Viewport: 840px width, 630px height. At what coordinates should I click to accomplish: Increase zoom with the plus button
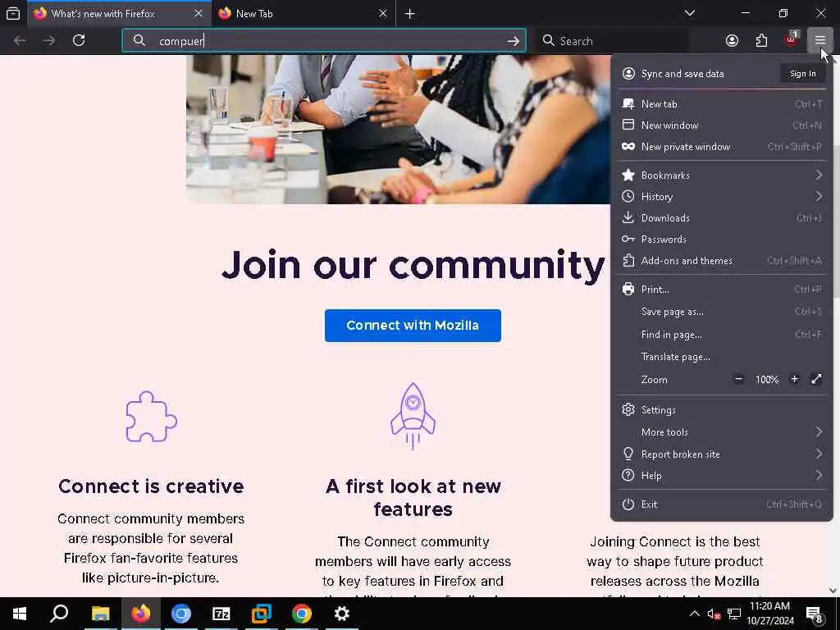tap(794, 379)
